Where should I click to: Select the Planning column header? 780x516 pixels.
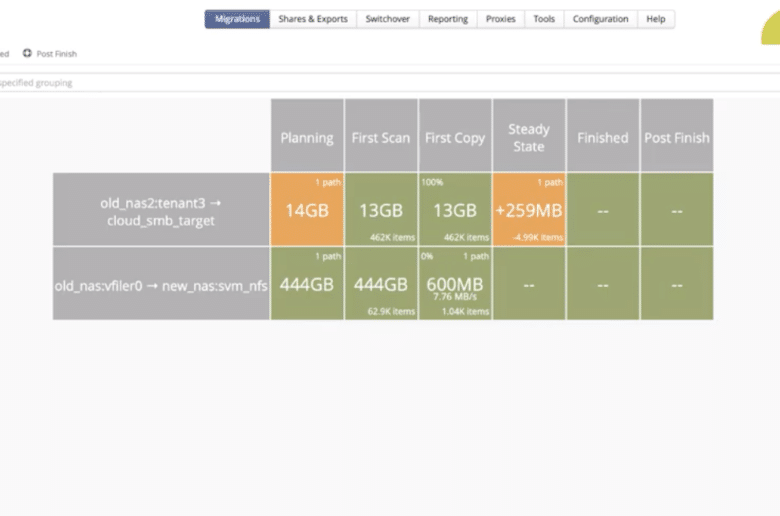(x=307, y=135)
